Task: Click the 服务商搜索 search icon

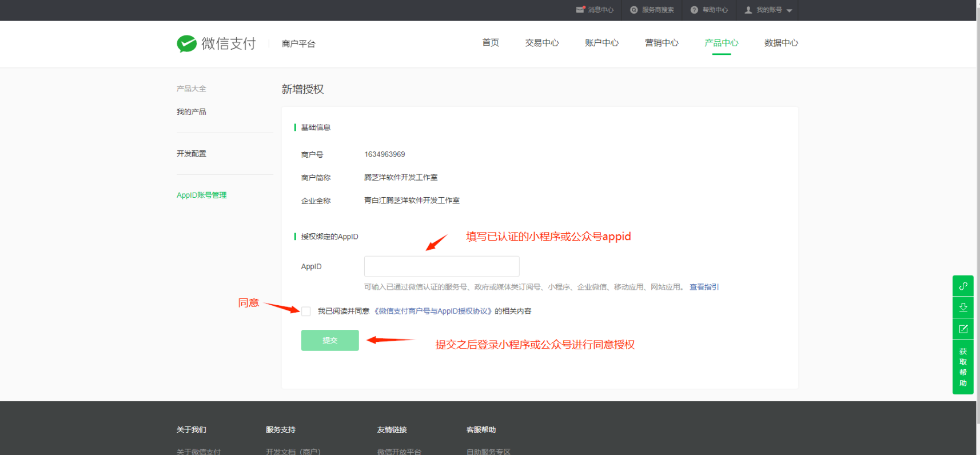Action: pos(634,10)
